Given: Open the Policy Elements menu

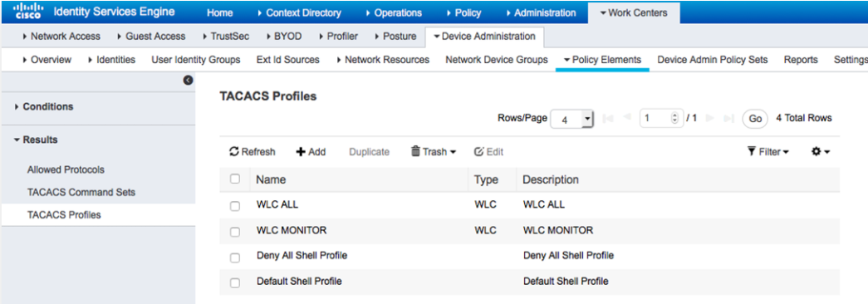Looking at the screenshot, I should click(602, 59).
